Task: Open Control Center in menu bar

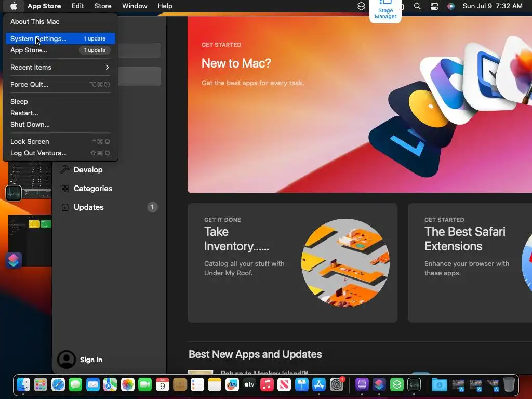Action: click(x=434, y=6)
